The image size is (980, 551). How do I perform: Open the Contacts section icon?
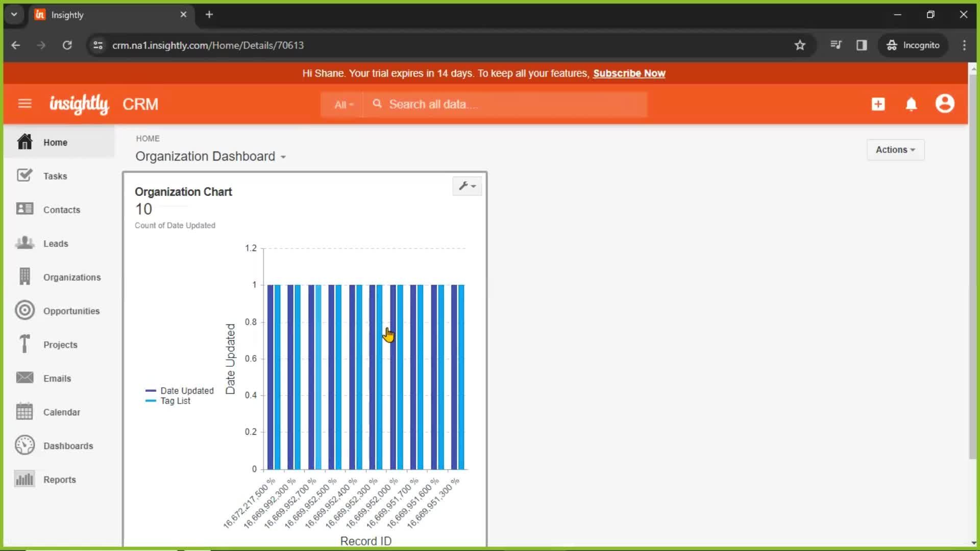[x=24, y=209]
